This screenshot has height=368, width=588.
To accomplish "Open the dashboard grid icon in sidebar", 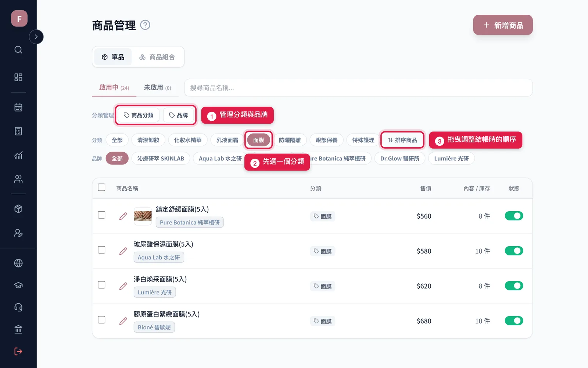I will click(18, 77).
